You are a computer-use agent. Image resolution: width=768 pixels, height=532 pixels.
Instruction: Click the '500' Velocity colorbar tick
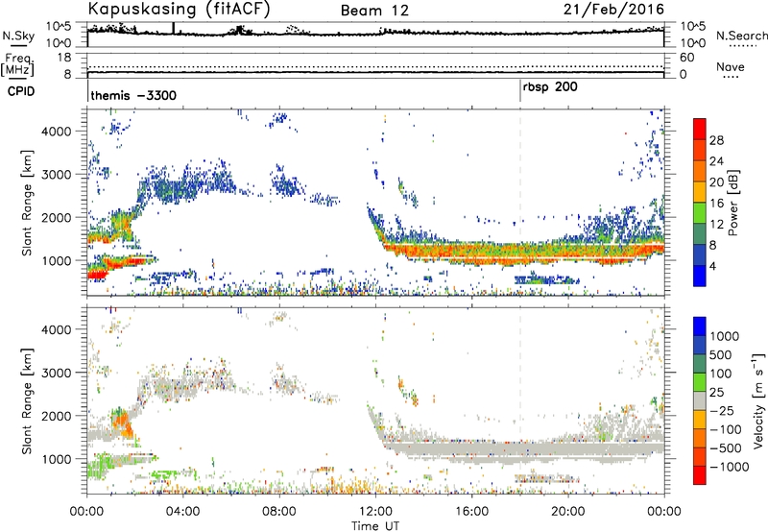pyautogui.click(x=721, y=355)
